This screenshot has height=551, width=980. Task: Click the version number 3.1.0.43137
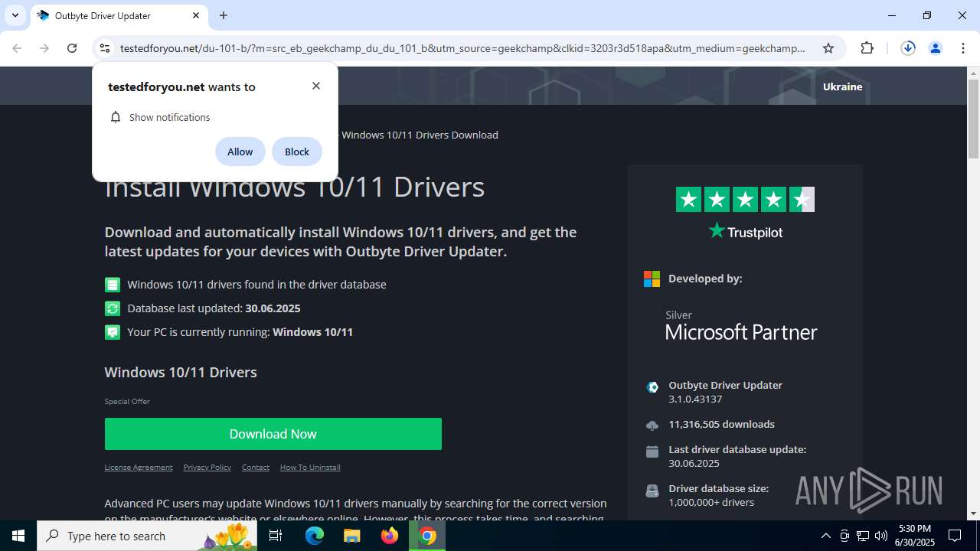(x=695, y=399)
